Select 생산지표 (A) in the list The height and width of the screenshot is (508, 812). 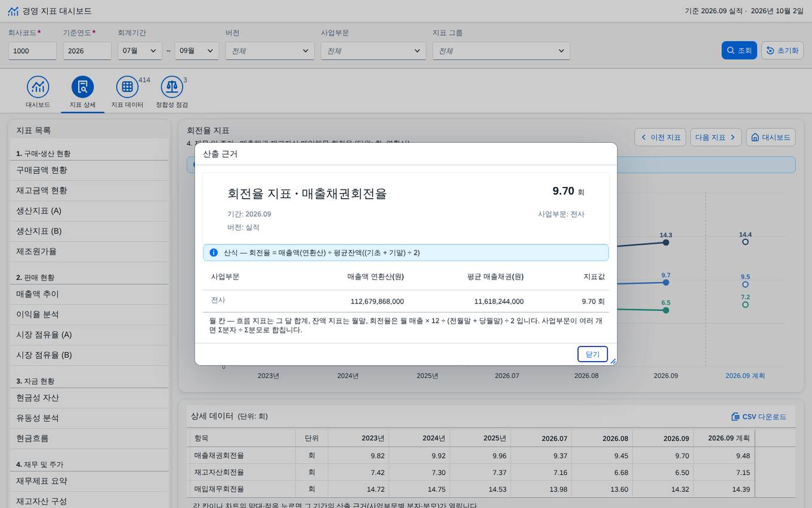point(90,211)
